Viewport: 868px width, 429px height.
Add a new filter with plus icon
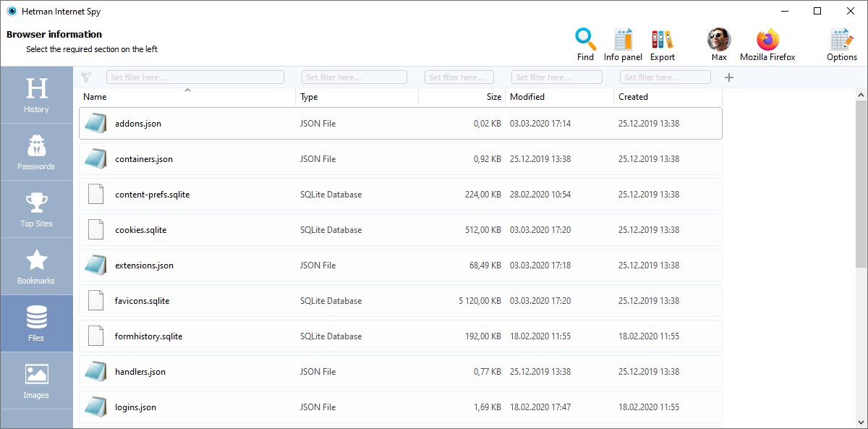click(729, 77)
